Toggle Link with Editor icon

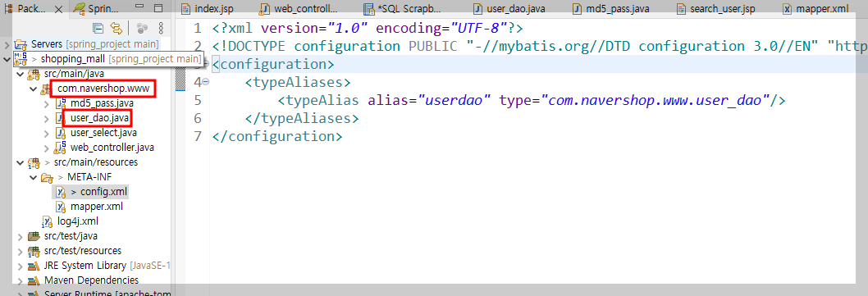click(116, 28)
